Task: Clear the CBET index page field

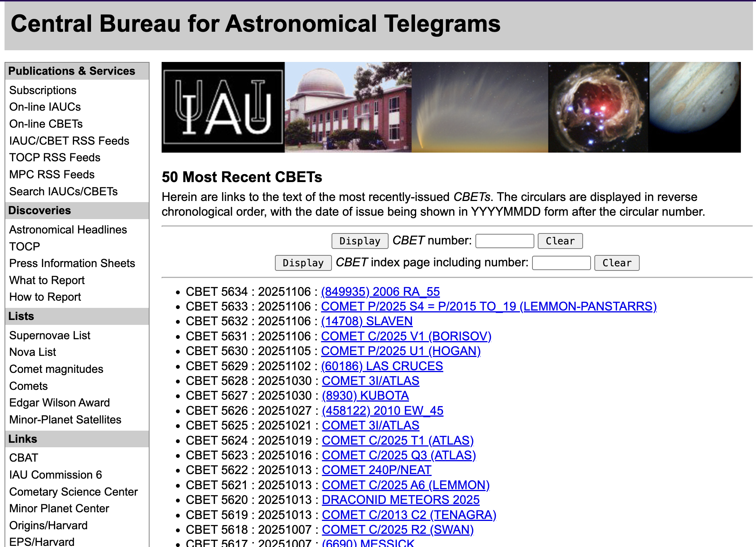Action: pyautogui.click(x=616, y=263)
